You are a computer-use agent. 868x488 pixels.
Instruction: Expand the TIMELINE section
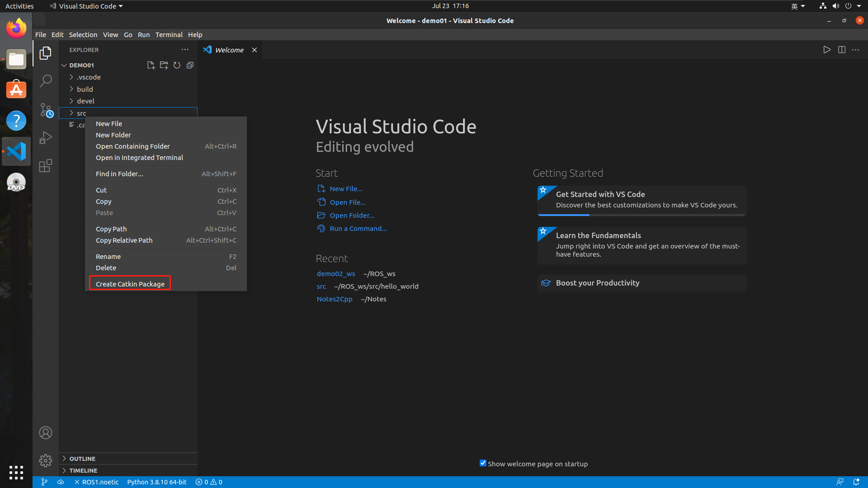[83, 470]
